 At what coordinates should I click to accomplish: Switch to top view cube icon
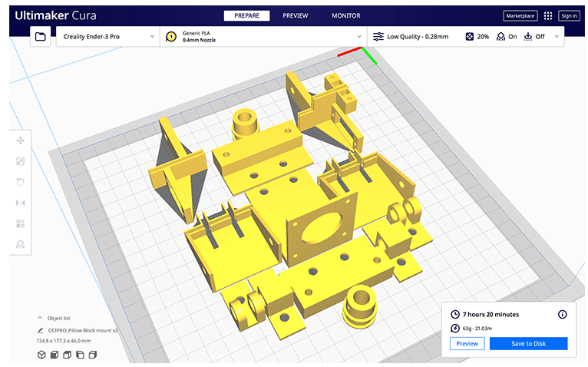coord(67,355)
